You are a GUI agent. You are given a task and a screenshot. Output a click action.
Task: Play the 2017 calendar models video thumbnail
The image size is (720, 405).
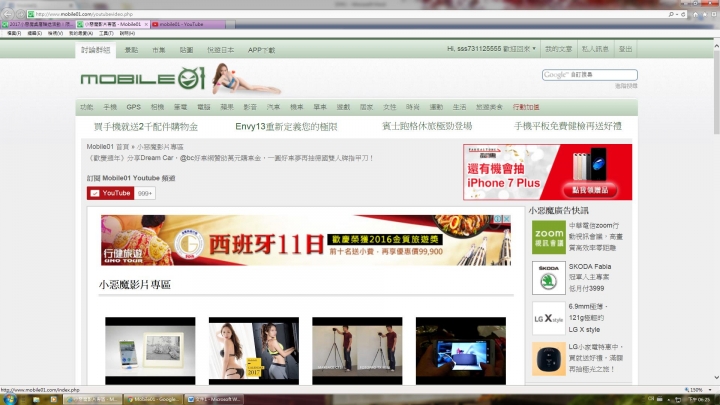[254, 351]
